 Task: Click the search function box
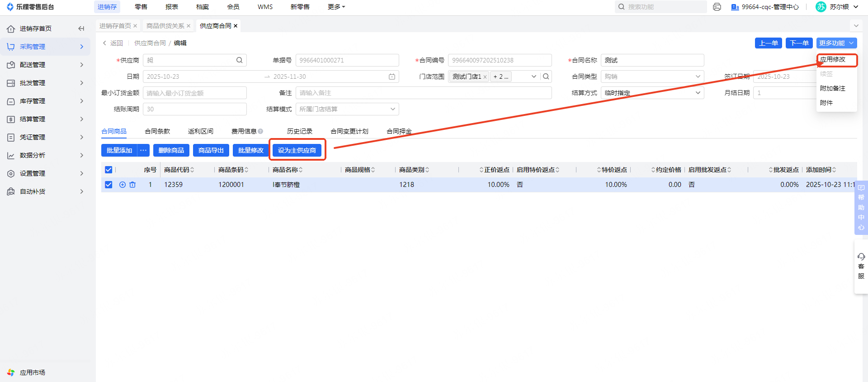(660, 7)
